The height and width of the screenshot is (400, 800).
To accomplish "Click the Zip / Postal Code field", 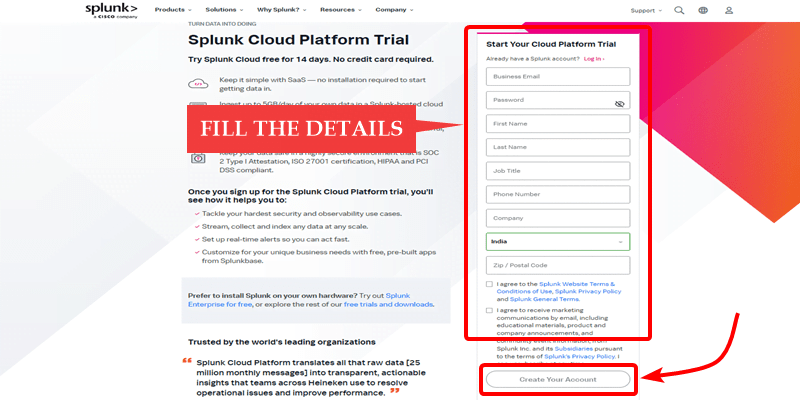I will point(558,265).
